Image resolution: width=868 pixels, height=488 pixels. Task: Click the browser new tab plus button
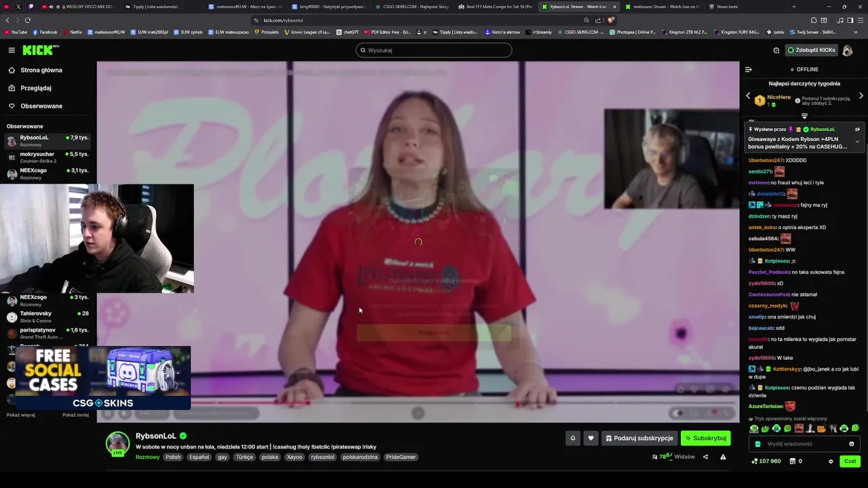[794, 6]
